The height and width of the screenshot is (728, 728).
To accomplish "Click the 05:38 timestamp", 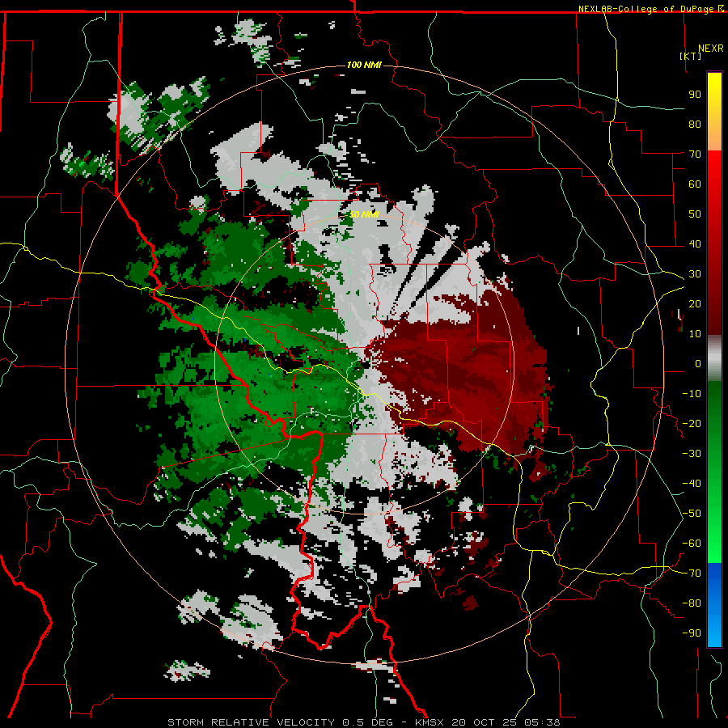I will (x=542, y=722).
